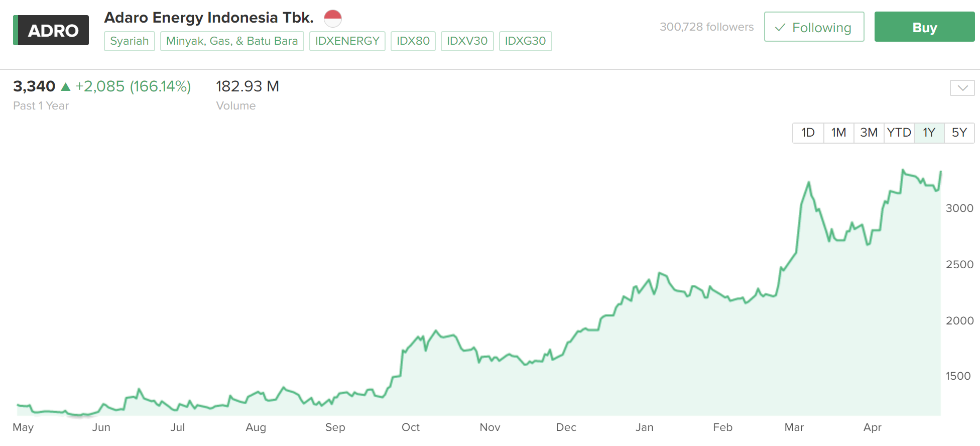Select the YTD chart period

click(x=899, y=133)
